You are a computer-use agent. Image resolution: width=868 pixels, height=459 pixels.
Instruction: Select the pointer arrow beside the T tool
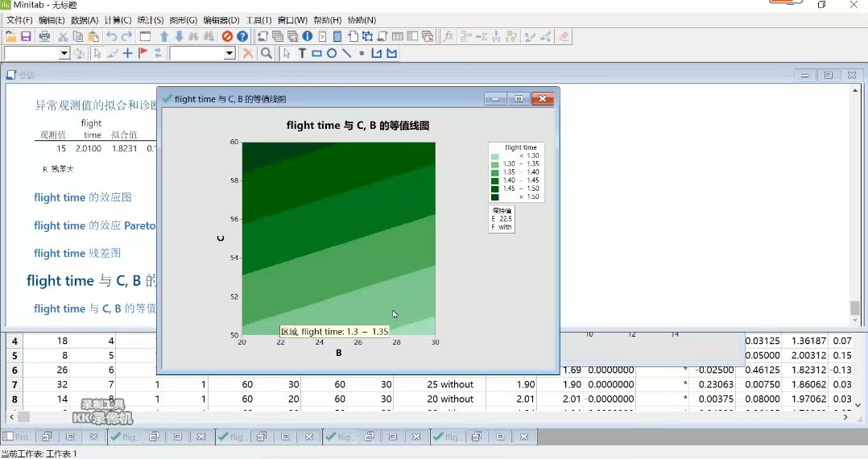pos(286,53)
